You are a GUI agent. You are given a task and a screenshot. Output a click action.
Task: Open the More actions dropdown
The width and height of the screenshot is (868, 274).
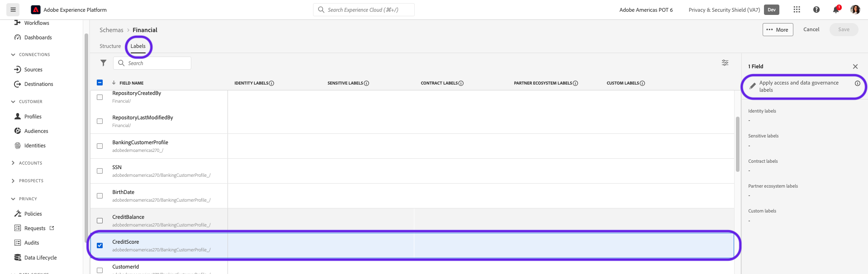[778, 29]
